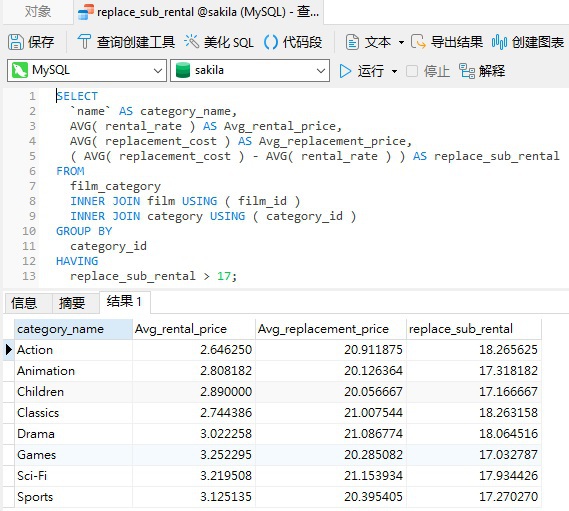Image resolution: width=569 pixels, height=511 pixels.
Task: Toggle the Stop (停止) checkbox
Action: tap(412, 71)
